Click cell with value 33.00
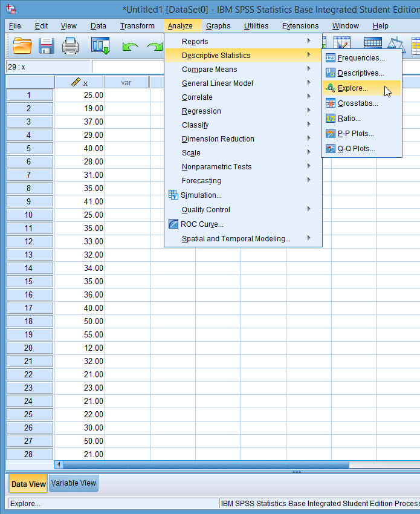The height and width of the screenshot is (514, 420). pyautogui.click(x=80, y=241)
